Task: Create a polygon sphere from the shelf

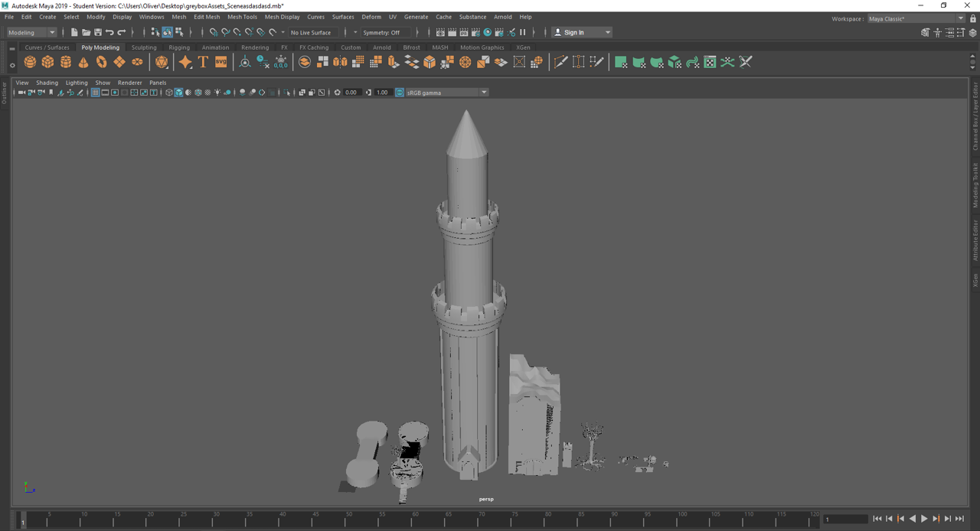Action: click(30, 62)
